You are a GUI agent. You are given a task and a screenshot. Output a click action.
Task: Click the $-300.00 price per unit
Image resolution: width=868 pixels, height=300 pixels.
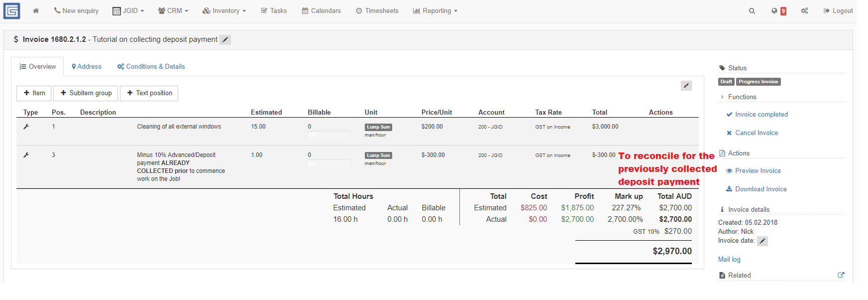point(433,155)
